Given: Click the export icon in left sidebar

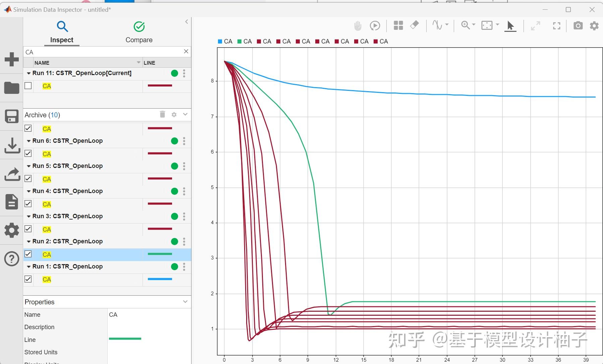Looking at the screenshot, I should 12,174.
